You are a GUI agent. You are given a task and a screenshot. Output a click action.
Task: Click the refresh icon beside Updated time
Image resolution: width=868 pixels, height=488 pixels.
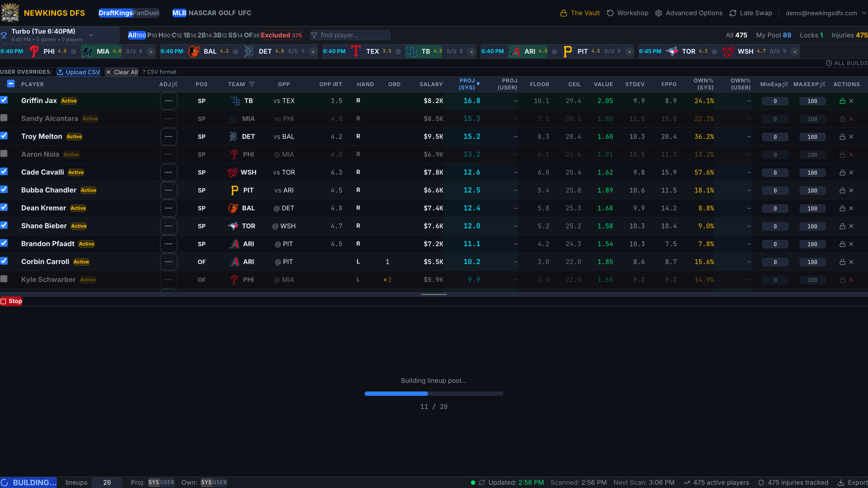click(x=482, y=483)
